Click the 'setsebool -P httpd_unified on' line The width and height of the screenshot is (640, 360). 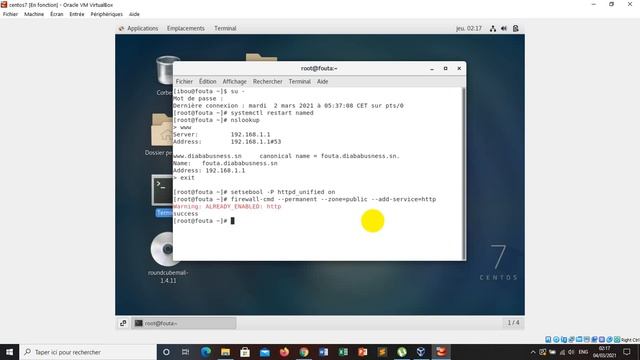pyautogui.click(x=254, y=192)
